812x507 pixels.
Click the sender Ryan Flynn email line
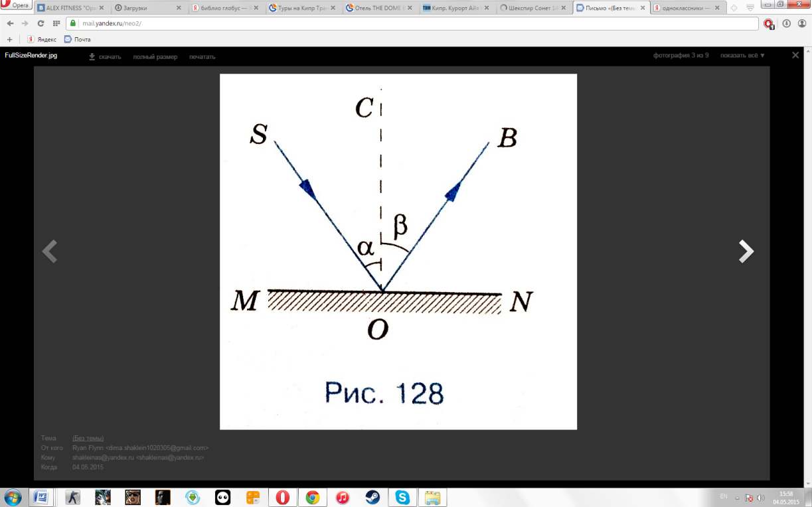(140, 448)
